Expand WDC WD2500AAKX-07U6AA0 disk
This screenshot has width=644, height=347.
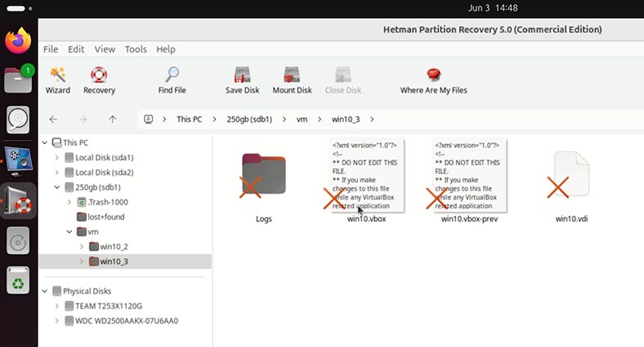click(56, 321)
